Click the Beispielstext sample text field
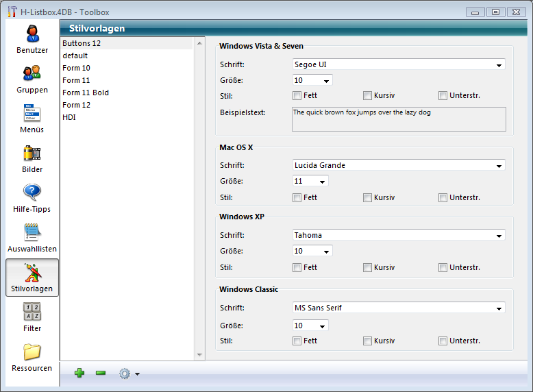Screen dimensions: 533x392 [x=398, y=119]
